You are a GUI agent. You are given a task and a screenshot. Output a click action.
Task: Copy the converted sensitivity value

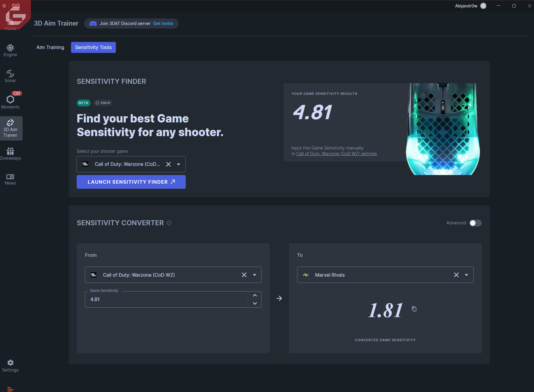pos(414,309)
